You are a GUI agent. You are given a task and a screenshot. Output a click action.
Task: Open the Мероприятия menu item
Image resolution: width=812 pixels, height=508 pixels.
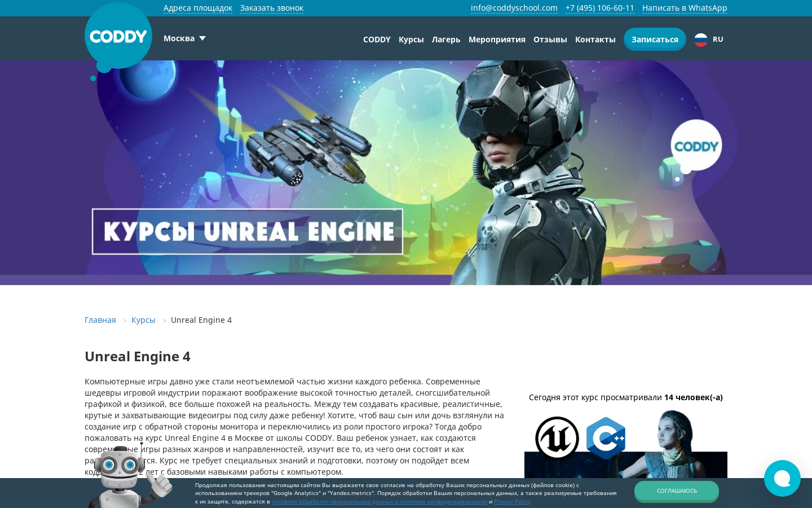497,40
